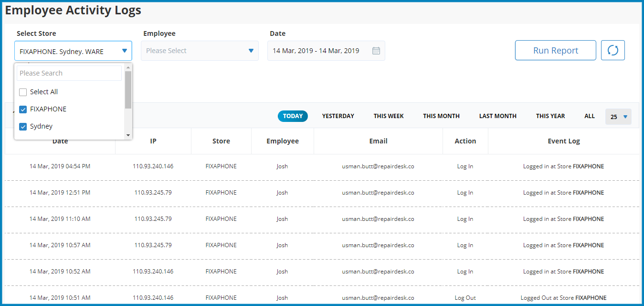Click the event log in the 10:52 AM row
The width and height of the screenshot is (644, 306).
(563, 272)
